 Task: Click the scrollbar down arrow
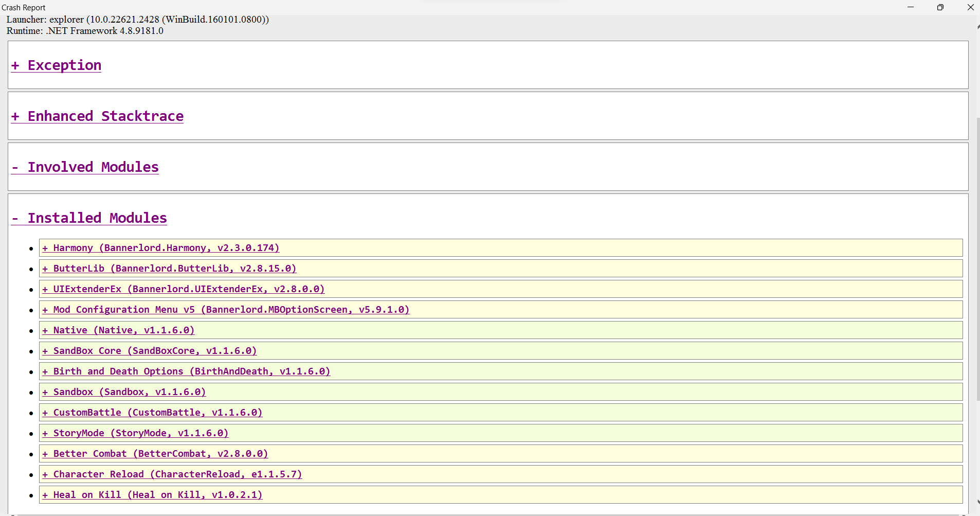(x=978, y=502)
